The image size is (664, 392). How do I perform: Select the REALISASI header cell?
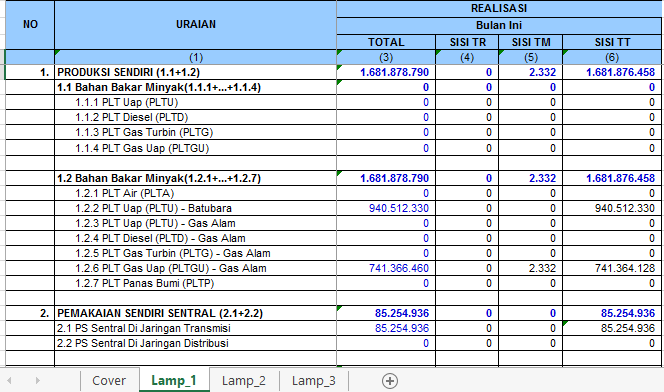[499, 8]
